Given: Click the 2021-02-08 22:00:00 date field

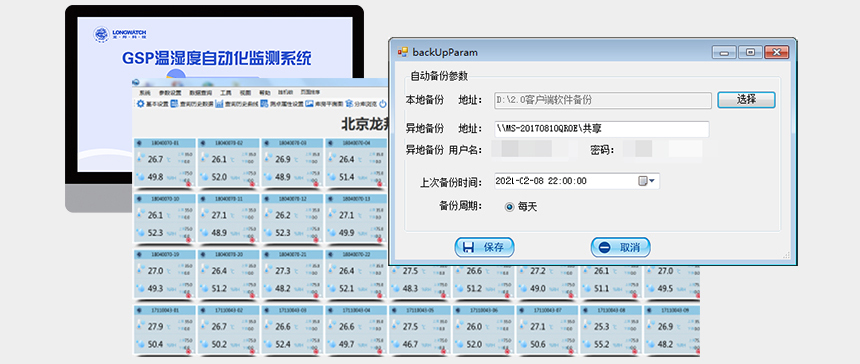Looking at the screenshot, I should pyautogui.click(x=576, y=181).
